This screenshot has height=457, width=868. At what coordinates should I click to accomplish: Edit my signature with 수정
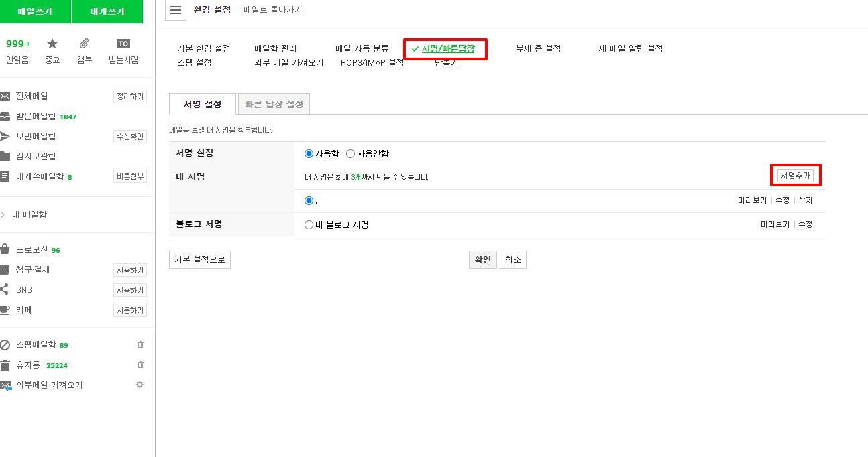tap(782, 200)
